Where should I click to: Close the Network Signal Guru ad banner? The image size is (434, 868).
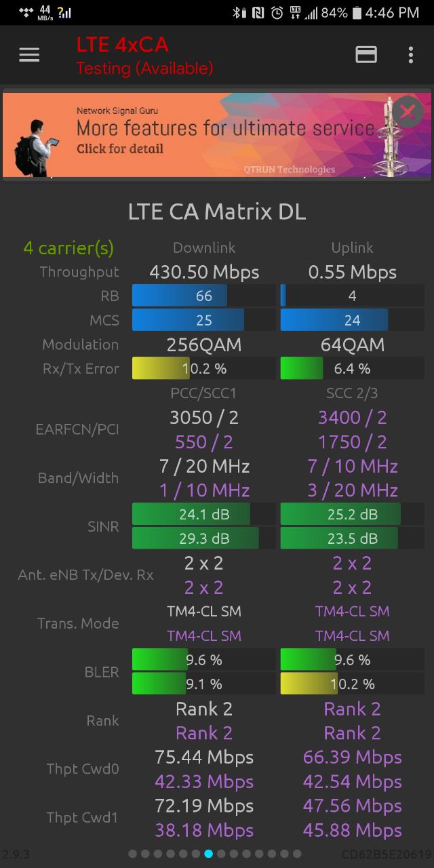(408, 112)
